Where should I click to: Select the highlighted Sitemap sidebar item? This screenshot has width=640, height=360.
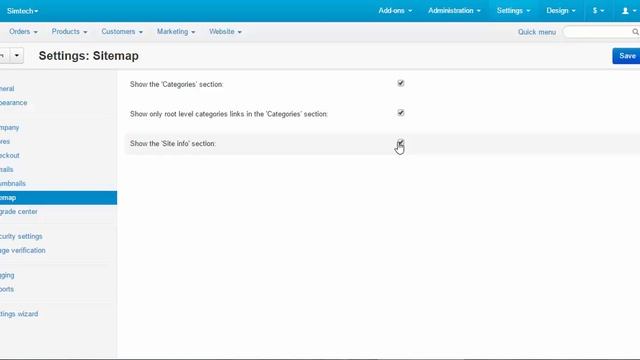tap(58, 198)
